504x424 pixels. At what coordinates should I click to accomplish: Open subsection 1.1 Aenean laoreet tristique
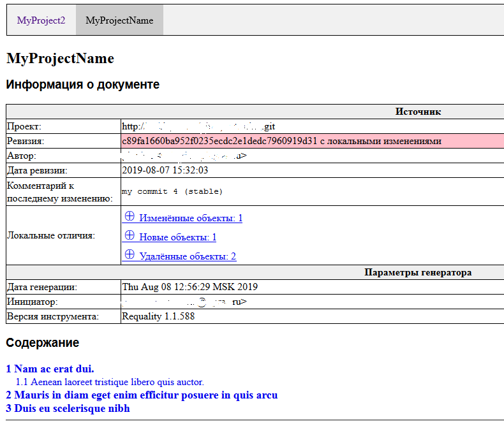tap(110, 382)
